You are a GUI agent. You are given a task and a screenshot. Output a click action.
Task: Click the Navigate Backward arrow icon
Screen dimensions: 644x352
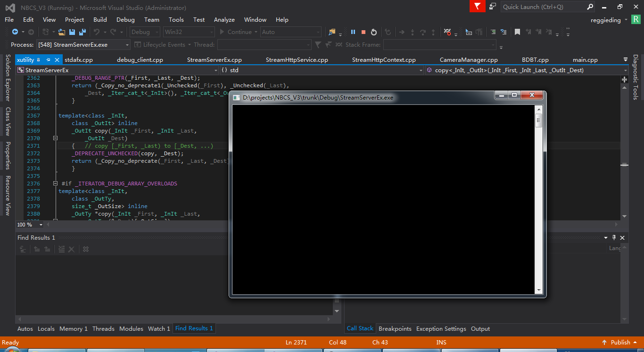coord(15,32)
